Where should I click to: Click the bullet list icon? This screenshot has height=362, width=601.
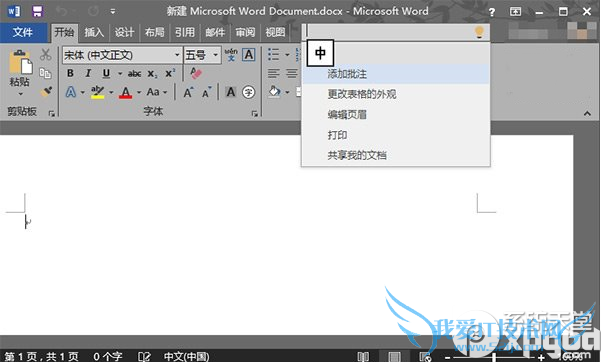pyautogui.click(x=273, y=54)
